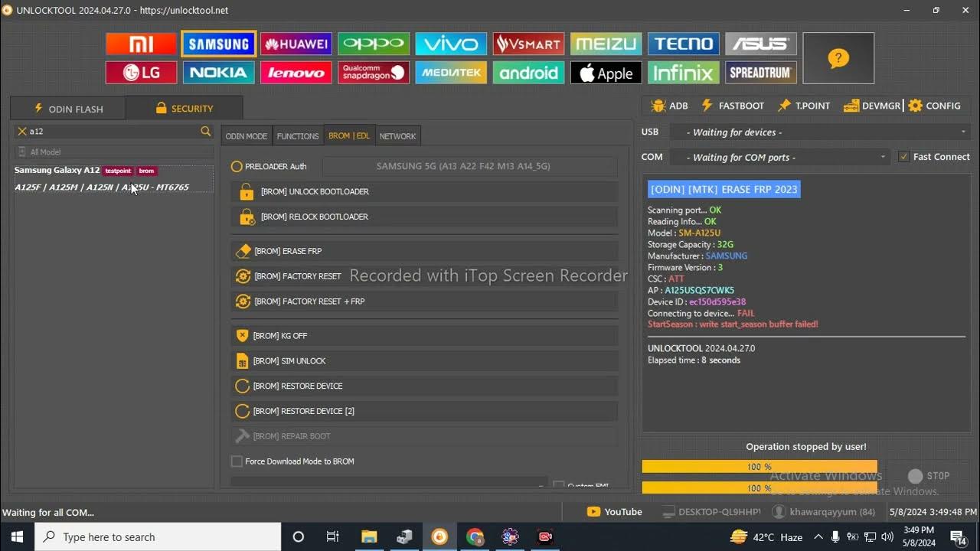Choose the LG brand logo
This screenshot has height=551, width=980.
point(141,73)
